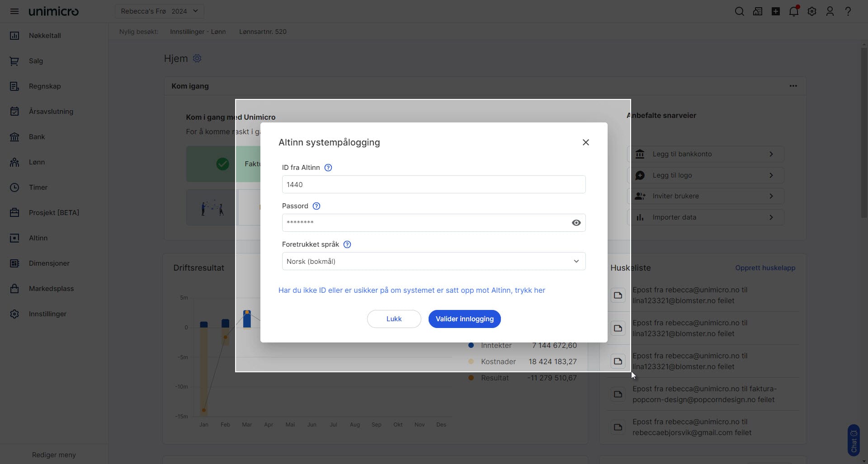
Task: Click the help icon next to ID fra Altinn
Action: point(328,168)
